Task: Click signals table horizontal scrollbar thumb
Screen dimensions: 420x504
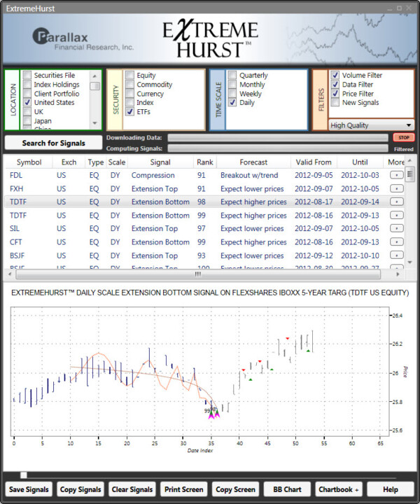Action: [198, 274]
